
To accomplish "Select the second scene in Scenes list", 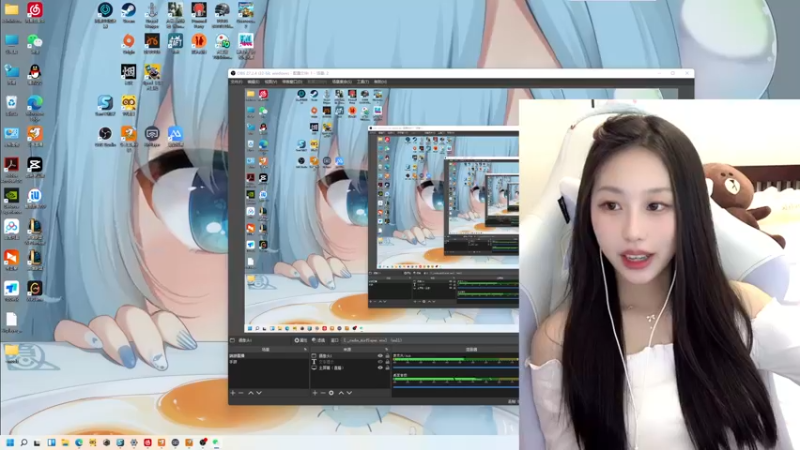I will coord(268,362).
